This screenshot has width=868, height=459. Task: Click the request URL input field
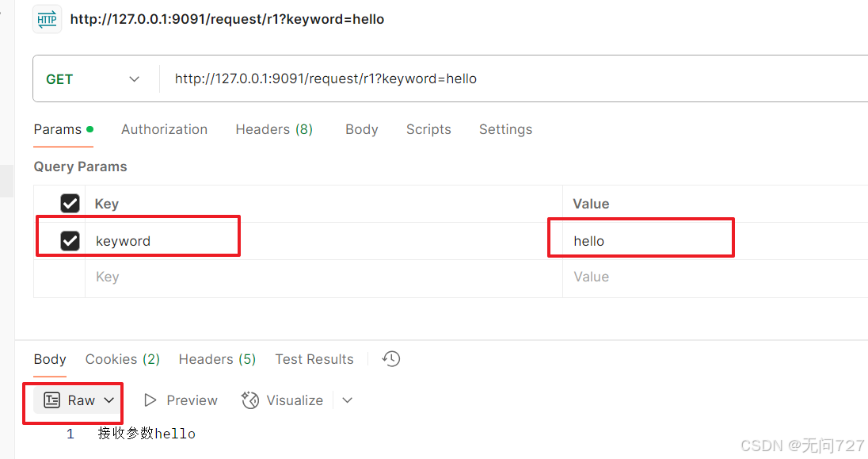tap(515, 78)
